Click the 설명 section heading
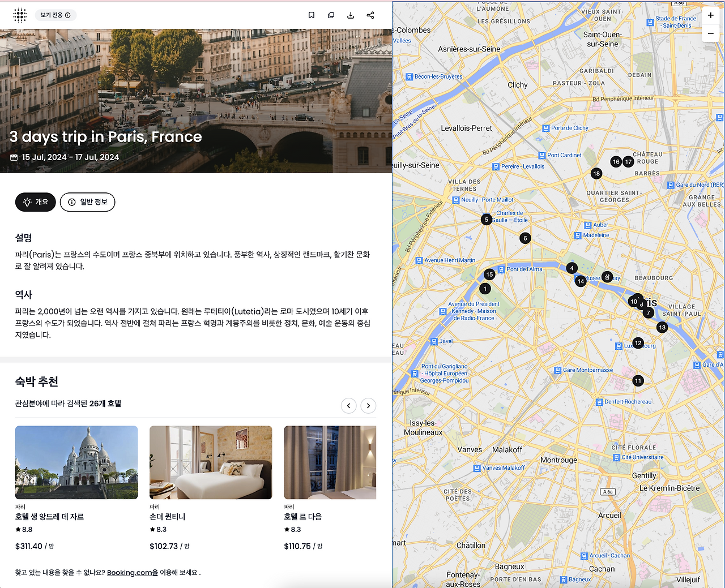The width and height of the screenshot is (725, 588). coord(24,238)
